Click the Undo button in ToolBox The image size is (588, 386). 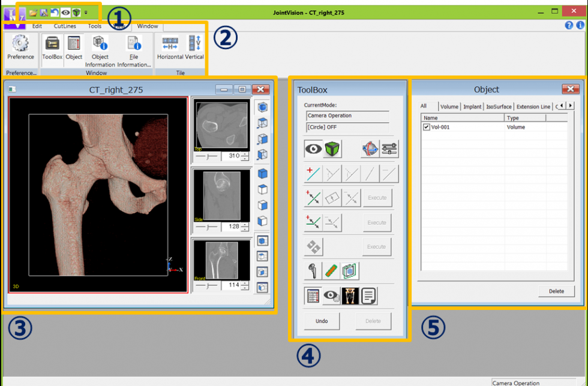pyautogui.click(x=322, y=321)
